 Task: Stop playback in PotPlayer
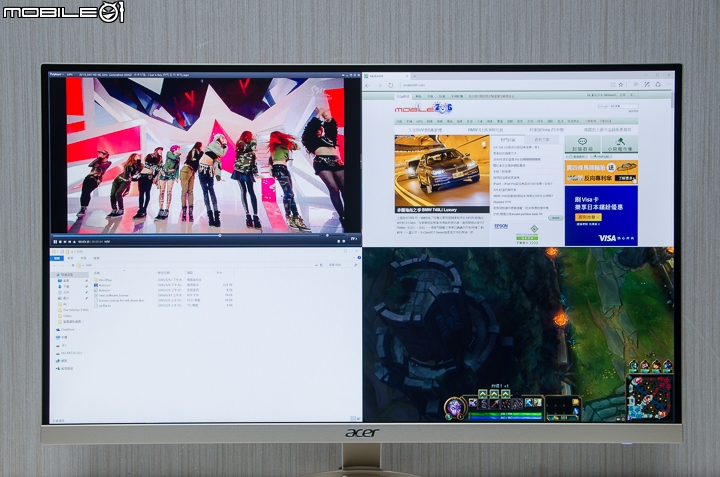[x=60, y=241]
